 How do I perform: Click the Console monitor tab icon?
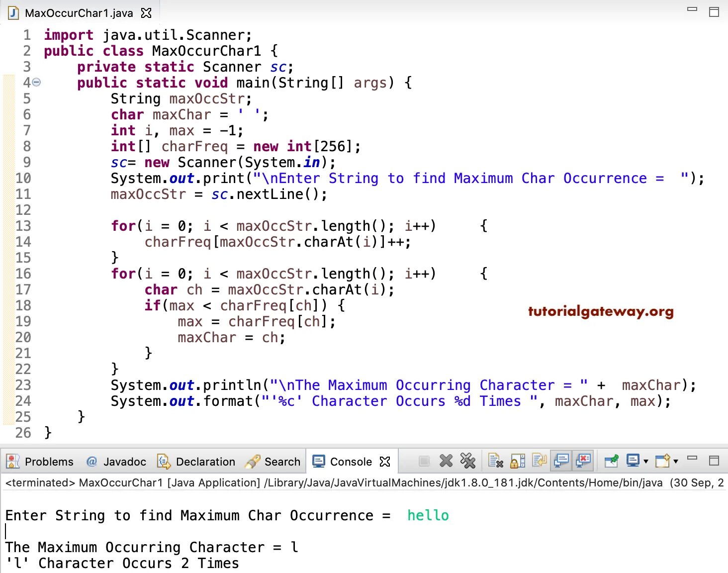tap(319, 461)
